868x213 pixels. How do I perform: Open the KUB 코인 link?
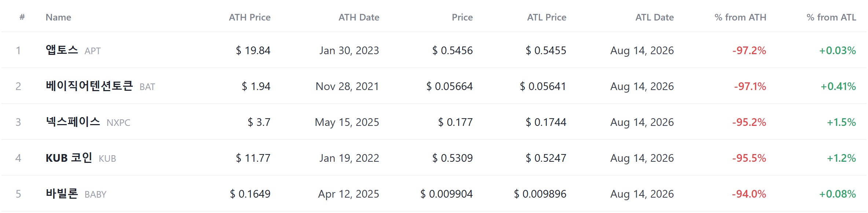coord(69,157)
